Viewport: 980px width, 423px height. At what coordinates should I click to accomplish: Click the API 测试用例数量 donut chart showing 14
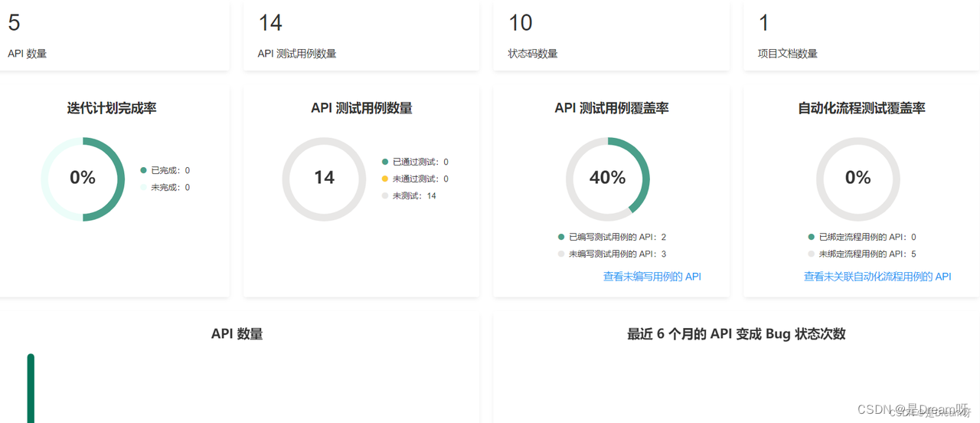point(324,179)
